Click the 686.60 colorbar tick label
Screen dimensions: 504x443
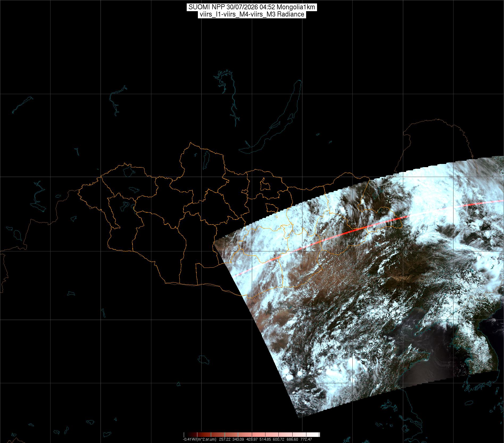pos(292,439)
